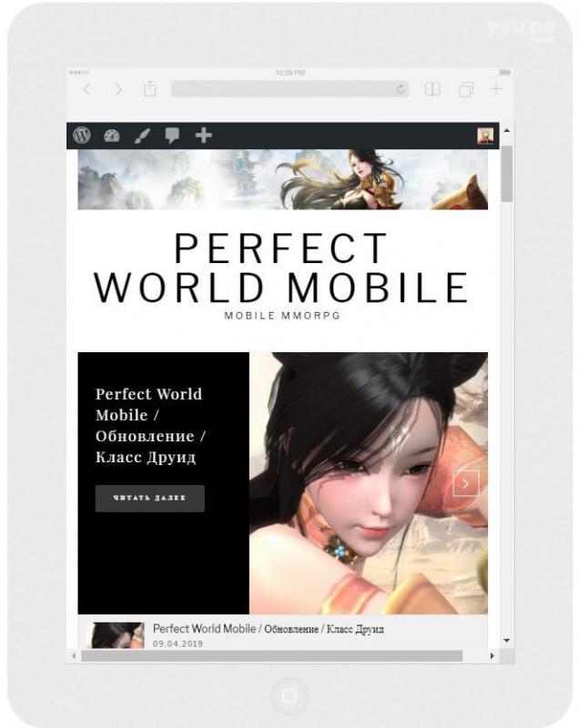Viewport: 579px width, 728px height.
Task: Open the bookmarks book icon
Action: point(432,89)
